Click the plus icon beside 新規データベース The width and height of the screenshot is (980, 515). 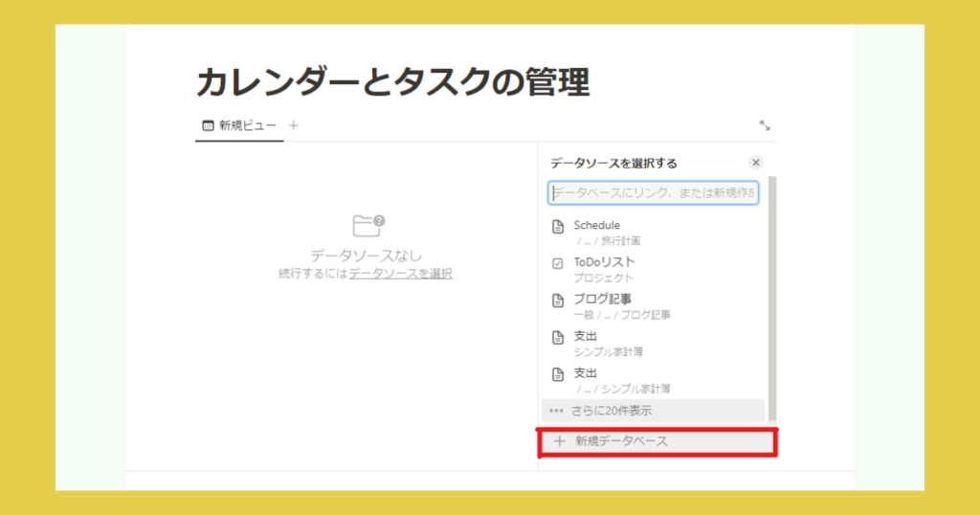tap(559, 441)
